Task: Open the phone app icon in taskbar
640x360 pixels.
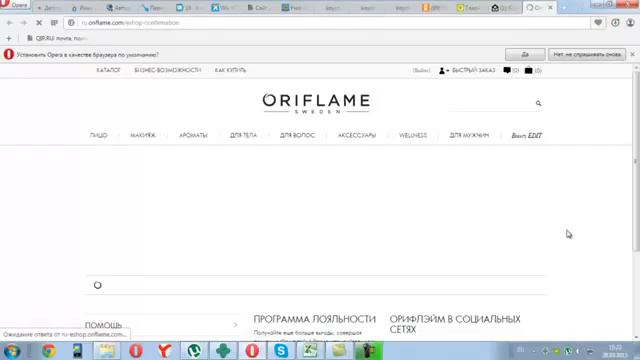Action: click(78, 351)
